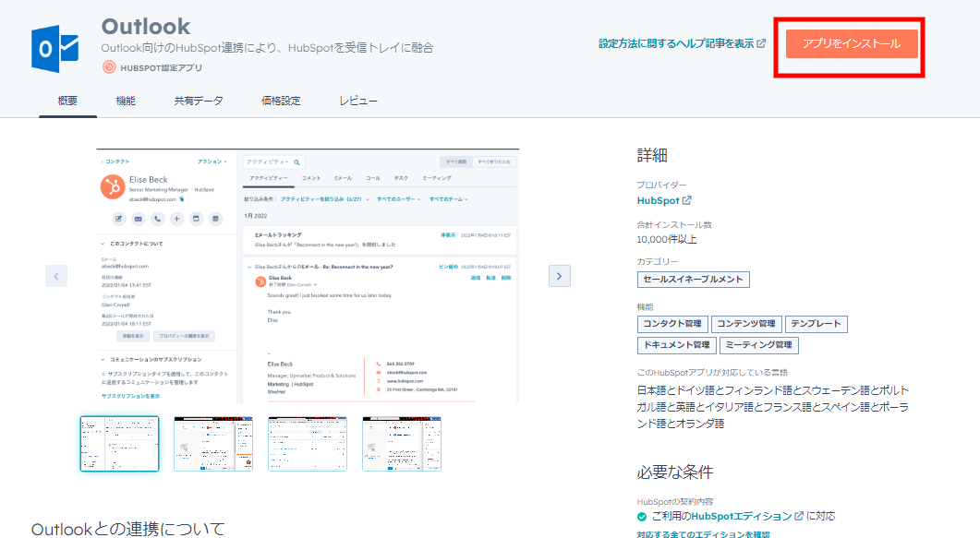This screenshot has height=538, width=980.
Task: Click the Outlook app logo icon
Action: click(55, 49)
